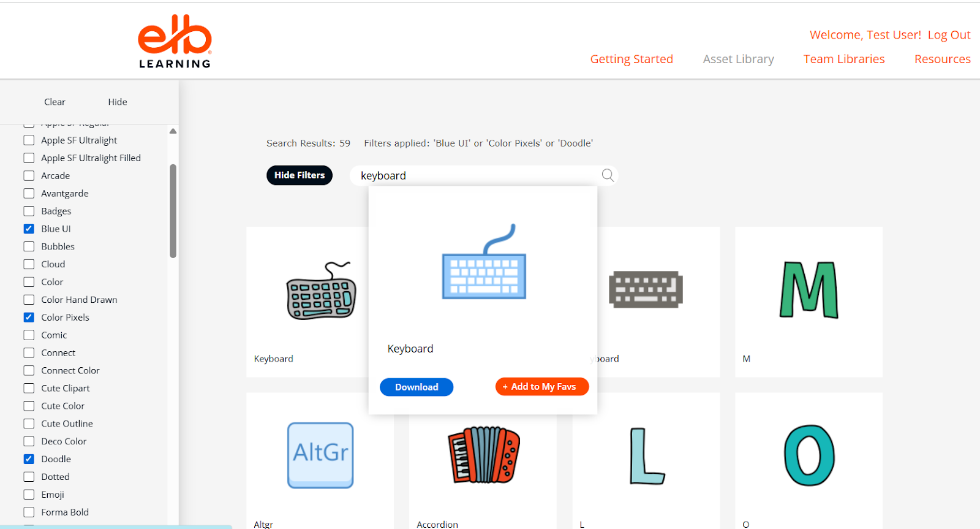Click the magnifying glass search icon
This screenshot has width=980, height=529.
coord(608,175)
